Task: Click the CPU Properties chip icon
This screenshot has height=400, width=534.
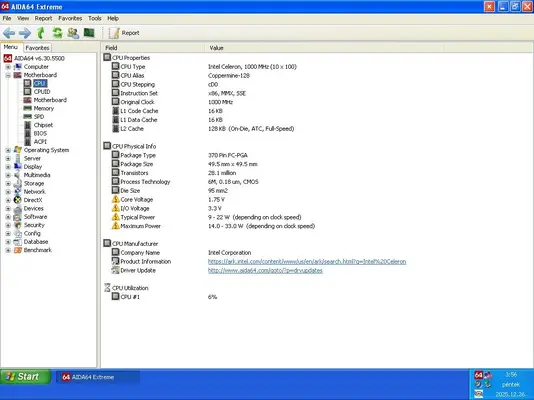Action: (x=107, y=57)
